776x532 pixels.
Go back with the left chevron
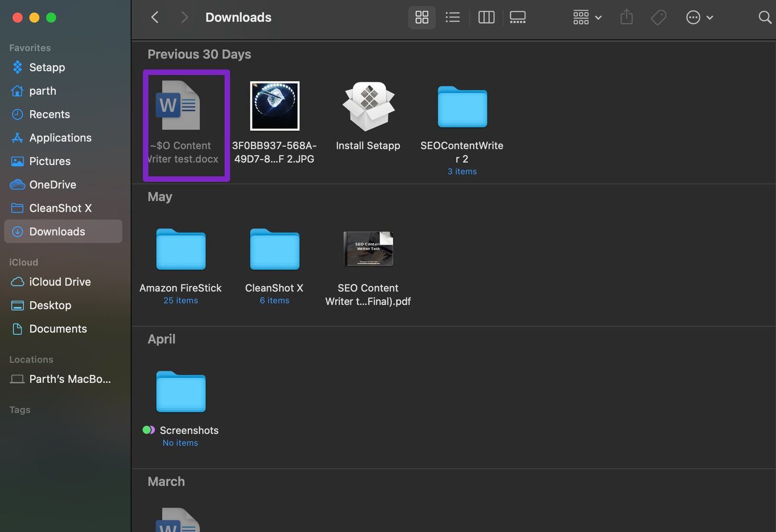[155, 17]
